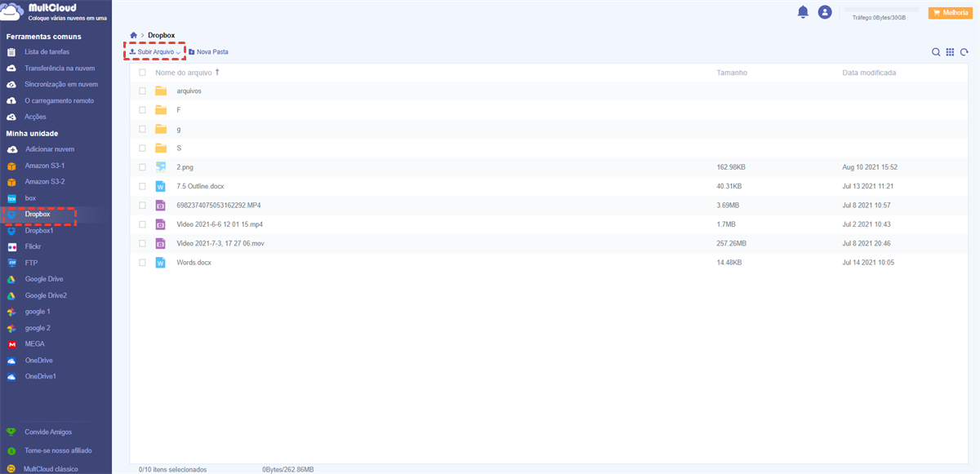Check the box for folder F

coord(142,110)
